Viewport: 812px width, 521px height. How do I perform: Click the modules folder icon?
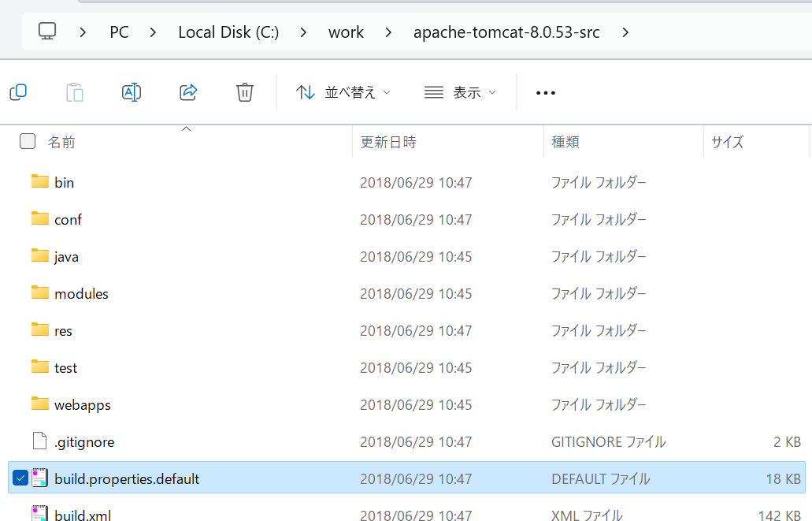(x=40, y=292)
